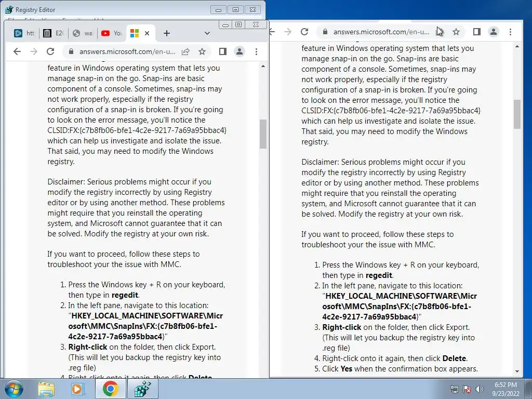The height and width of the screenshot is (399, 532).
Task: Bookmark this page in the left Chrome window
Action: coord(202,51)
